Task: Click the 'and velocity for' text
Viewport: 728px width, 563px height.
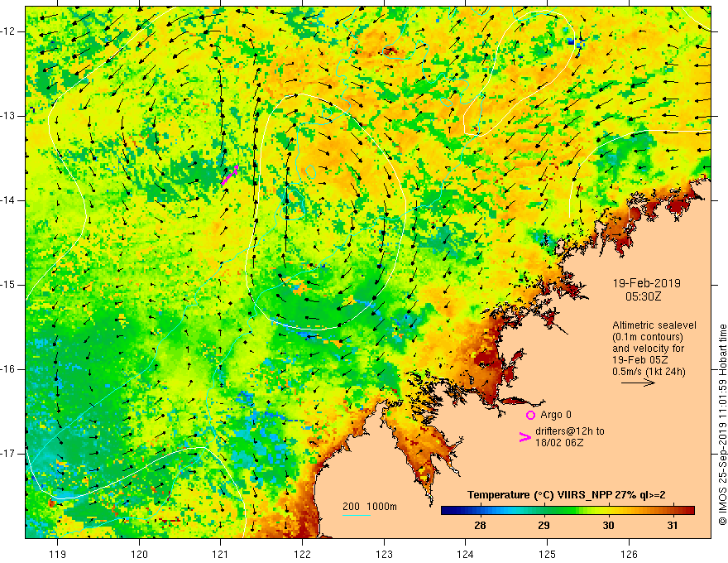Action: 648,349
